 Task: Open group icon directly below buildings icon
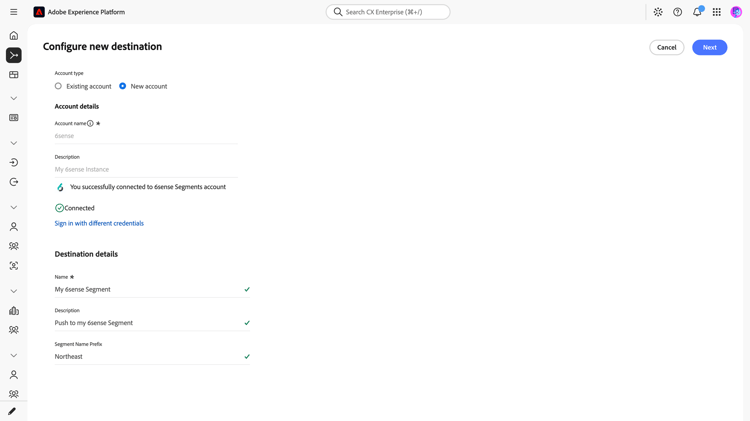click(x=13, y=330)
